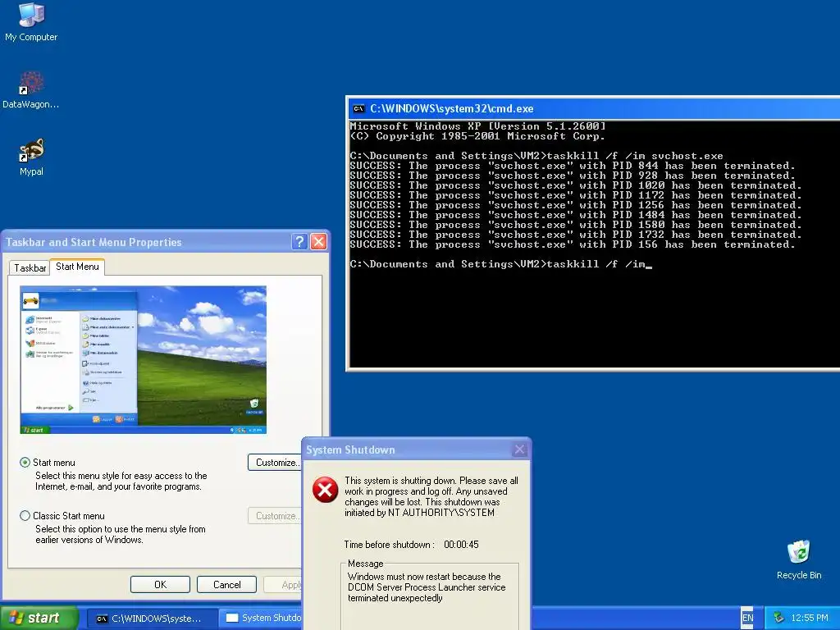The image size is (840, 630).
Task: Click the greyed Customize for Classic menu
Action: (x=275, y=516)
